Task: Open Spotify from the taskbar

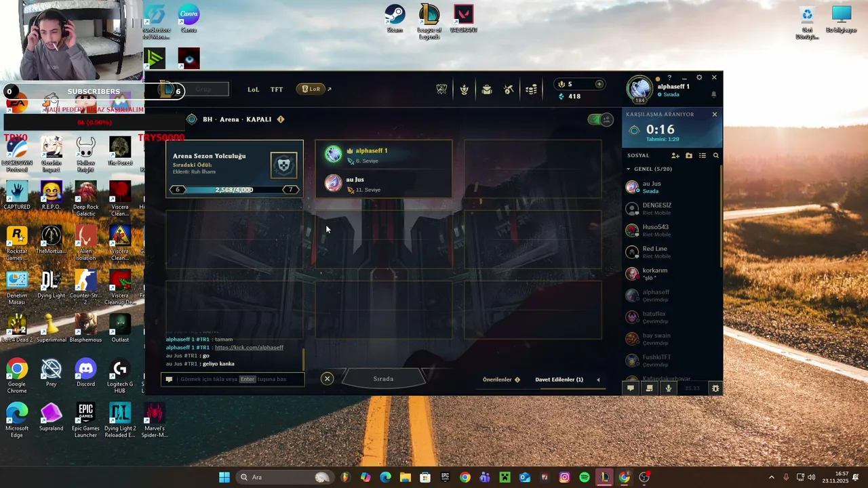Action: (x=585, y=477)
